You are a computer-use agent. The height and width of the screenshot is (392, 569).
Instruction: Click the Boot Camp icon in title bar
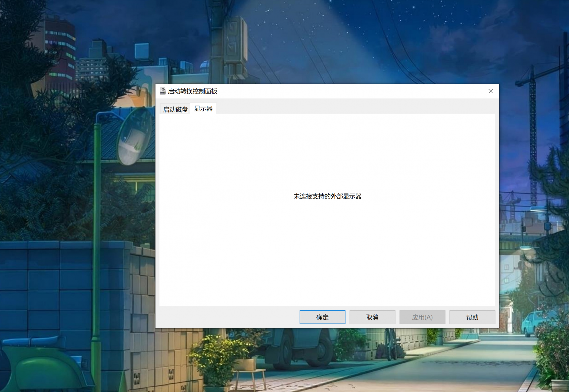(x=163, y=91)
